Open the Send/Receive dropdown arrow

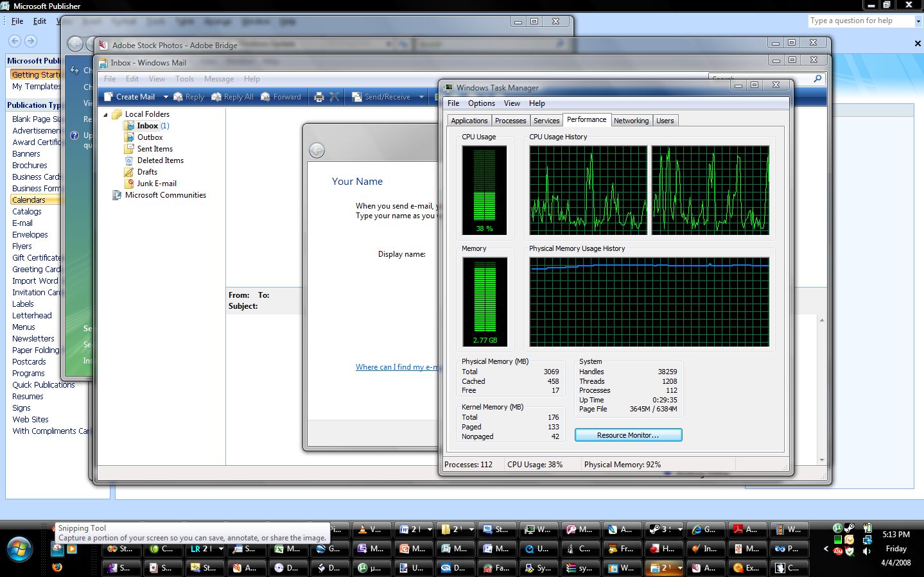point(421,97)
